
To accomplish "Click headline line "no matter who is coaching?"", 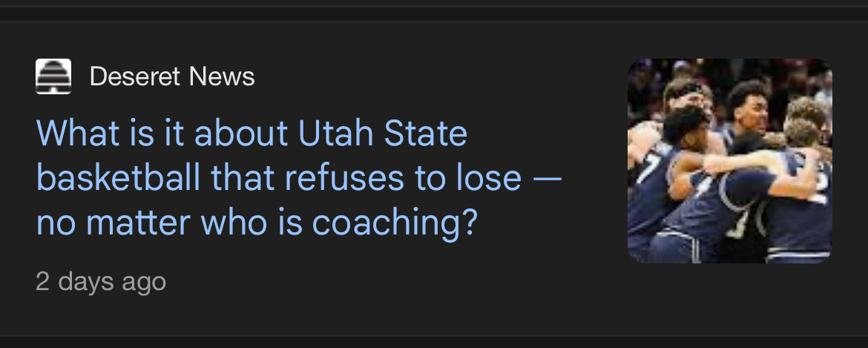I will coord(257,223).
